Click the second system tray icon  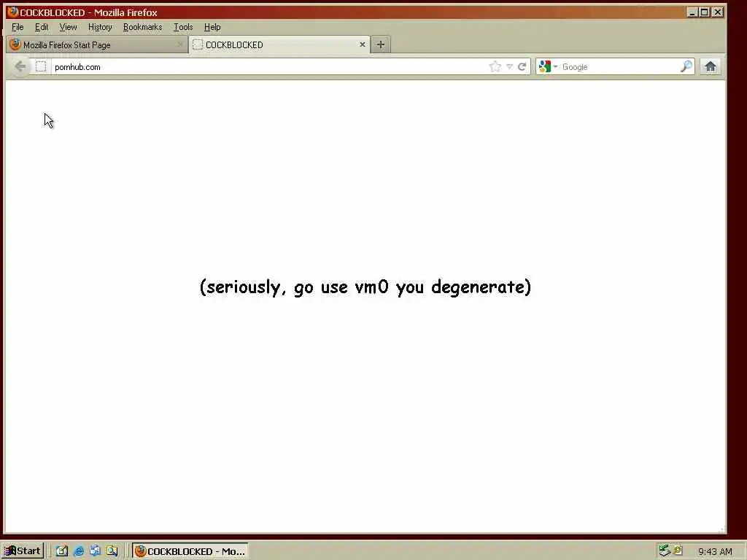coord(678,551)
